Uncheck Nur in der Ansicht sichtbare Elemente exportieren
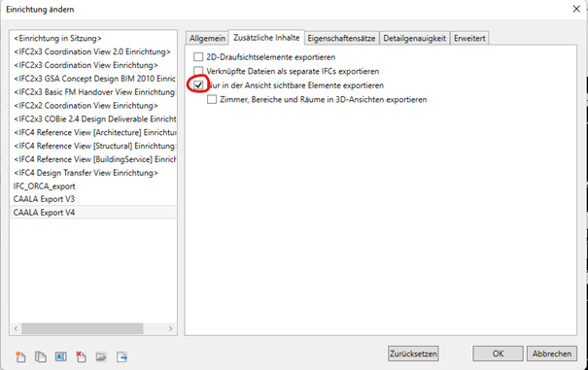The width and height of the screenshot is (588, 370). (198, 85)
